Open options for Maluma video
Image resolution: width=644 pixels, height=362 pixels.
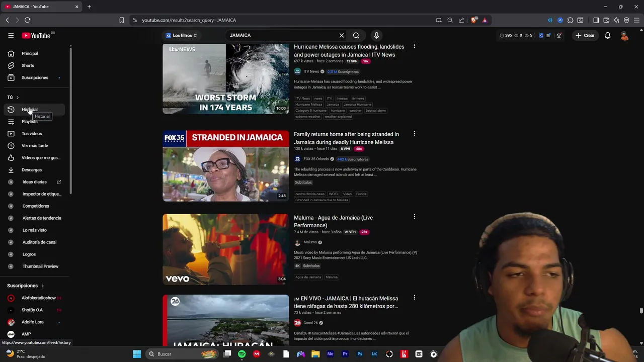click(414, 217)
